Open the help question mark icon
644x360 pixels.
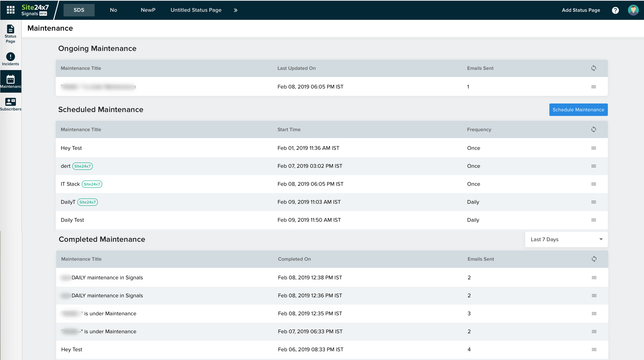(615, 10)
